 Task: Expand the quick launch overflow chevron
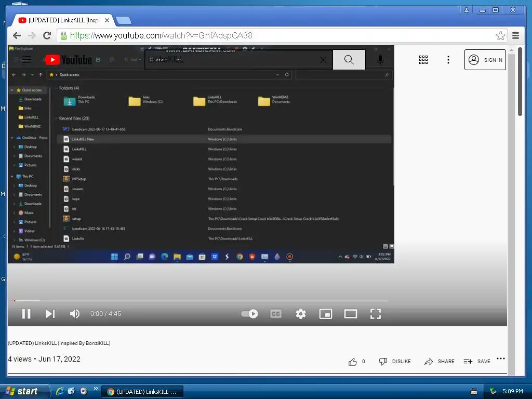click(x=96, y=389)
